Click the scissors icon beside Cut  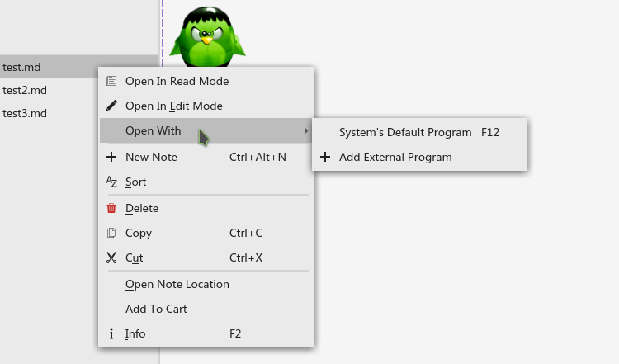coord(111,258)
